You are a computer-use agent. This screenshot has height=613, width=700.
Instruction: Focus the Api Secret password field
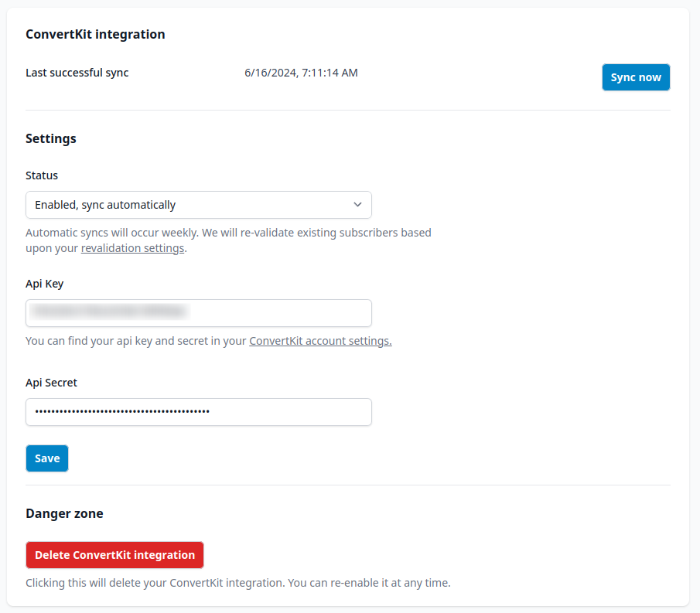(x=199, y=412)
